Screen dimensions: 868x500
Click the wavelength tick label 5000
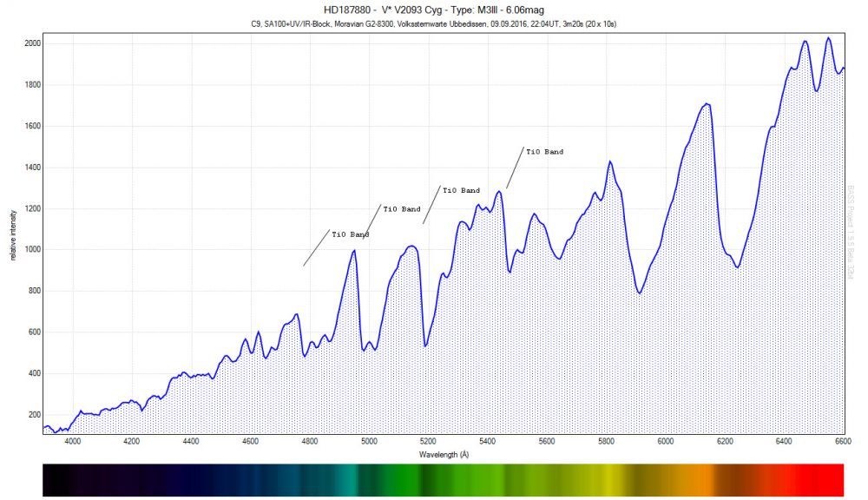click(369, 441)
